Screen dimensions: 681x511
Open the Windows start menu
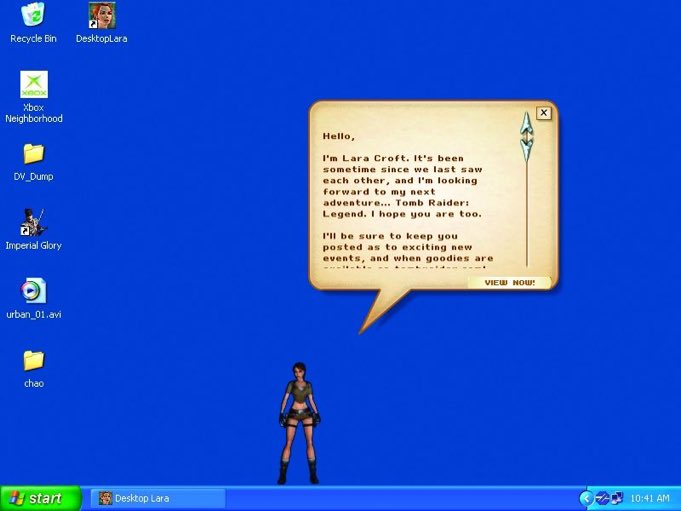[x=41, y=498]
